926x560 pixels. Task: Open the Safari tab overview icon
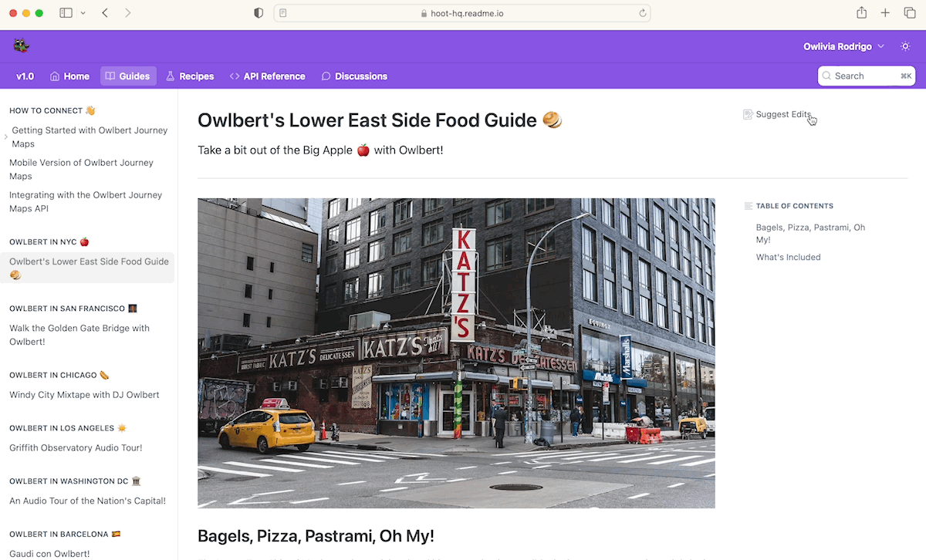tap(908, 13)
